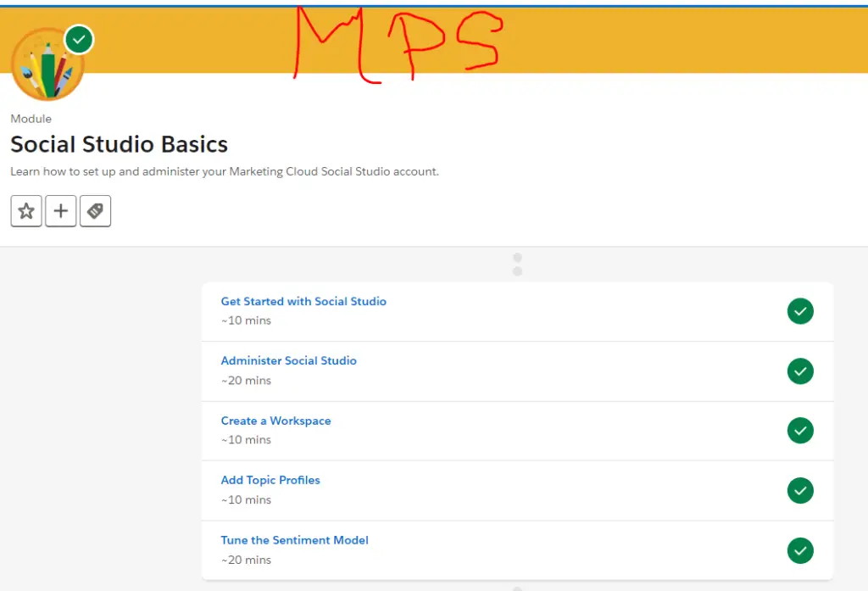Click the Social Studio Basics page heading

(x=119, y=144)
